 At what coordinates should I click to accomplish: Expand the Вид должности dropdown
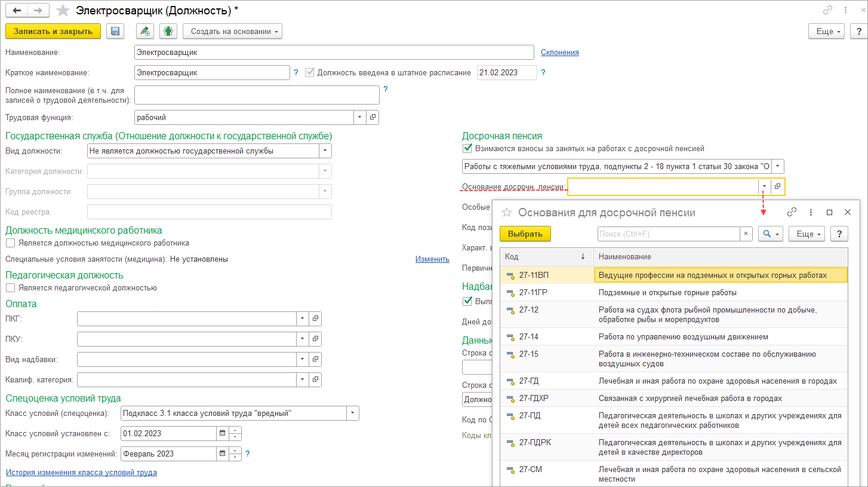325,151
